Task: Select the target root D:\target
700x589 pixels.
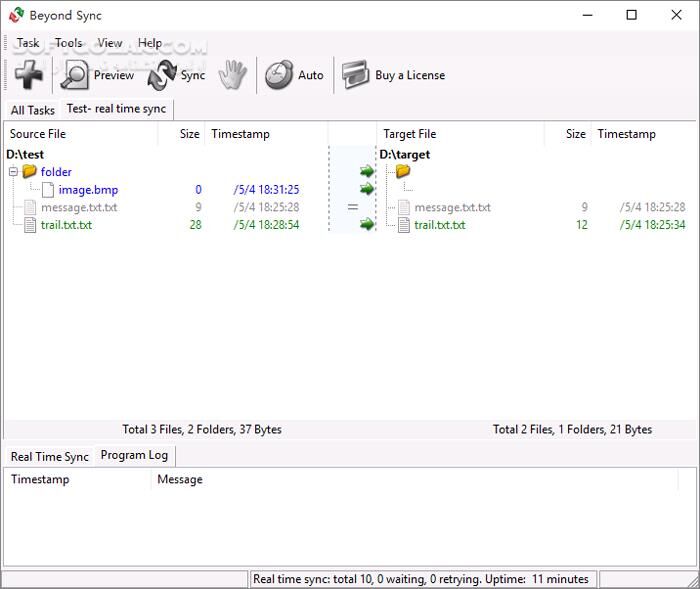Action: pos(404,155)
